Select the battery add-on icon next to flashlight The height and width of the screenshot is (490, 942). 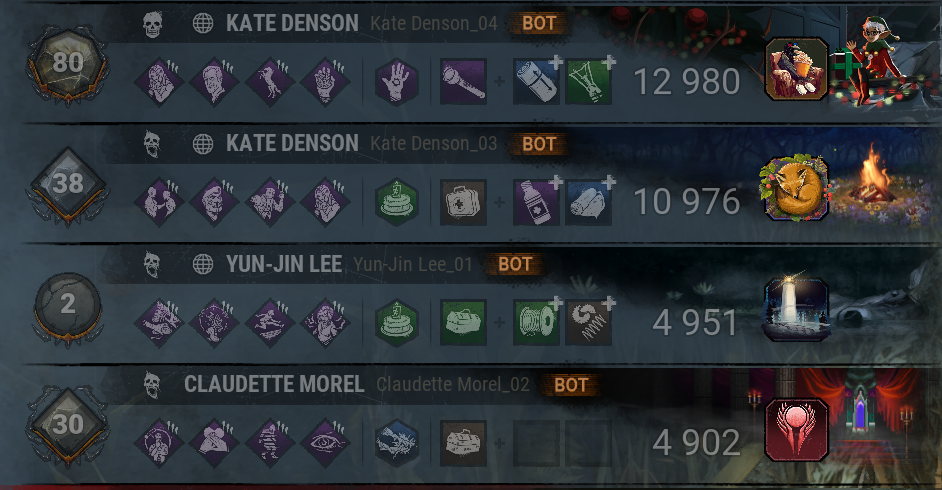(x=536, y=81)
